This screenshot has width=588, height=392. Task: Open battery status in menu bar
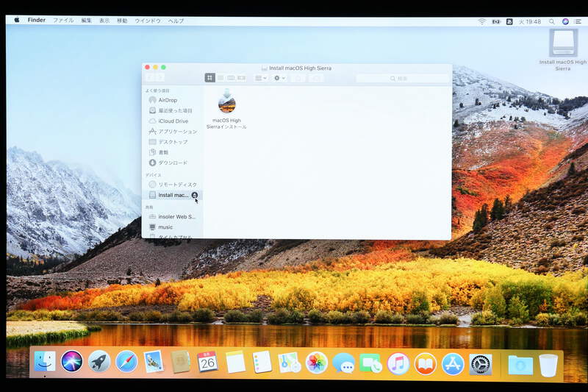(495, 22)
